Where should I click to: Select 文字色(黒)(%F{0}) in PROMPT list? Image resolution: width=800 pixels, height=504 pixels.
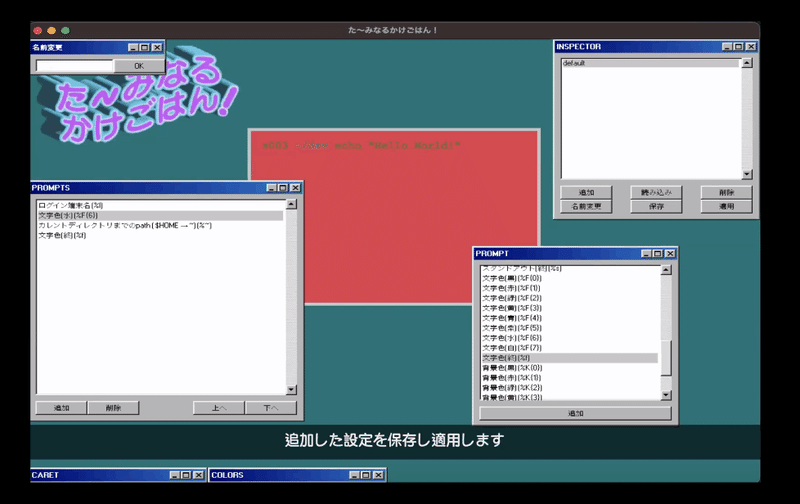click(x=569, y=278)
